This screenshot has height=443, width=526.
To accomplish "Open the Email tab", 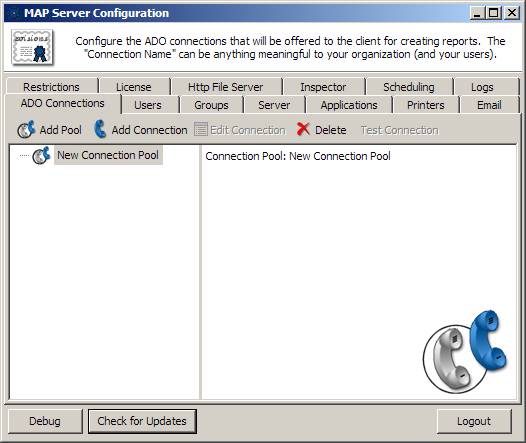I will coord(489,105).
